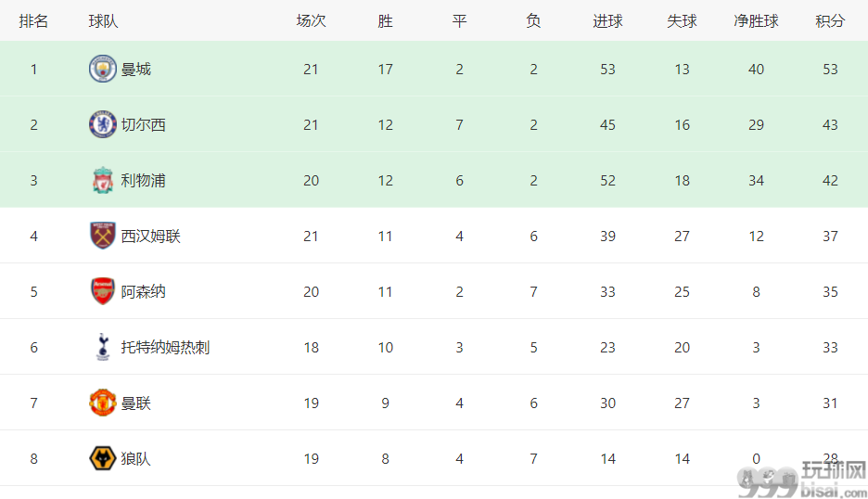Click the Chelsea club crest
Viewport: 868px width, 499px height.
coord(102,124)
